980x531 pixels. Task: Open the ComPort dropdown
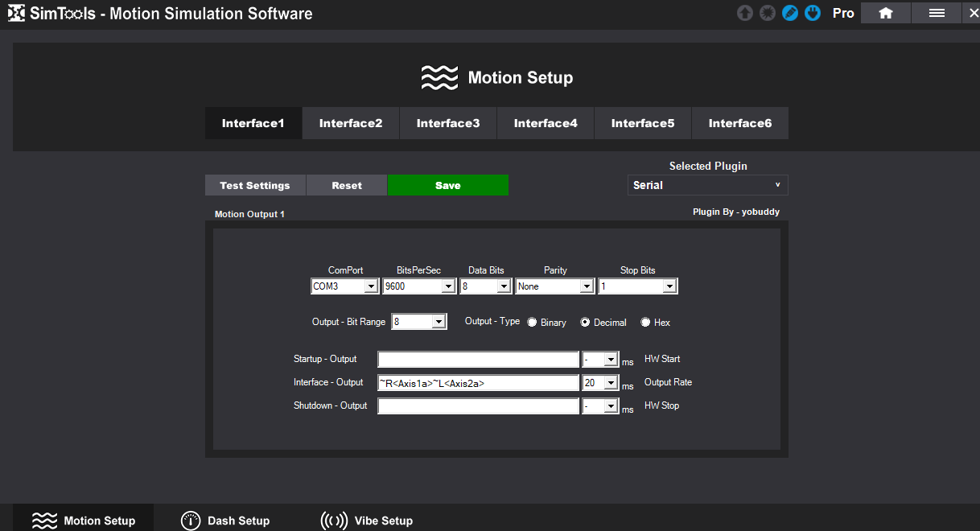coord(370,286)
